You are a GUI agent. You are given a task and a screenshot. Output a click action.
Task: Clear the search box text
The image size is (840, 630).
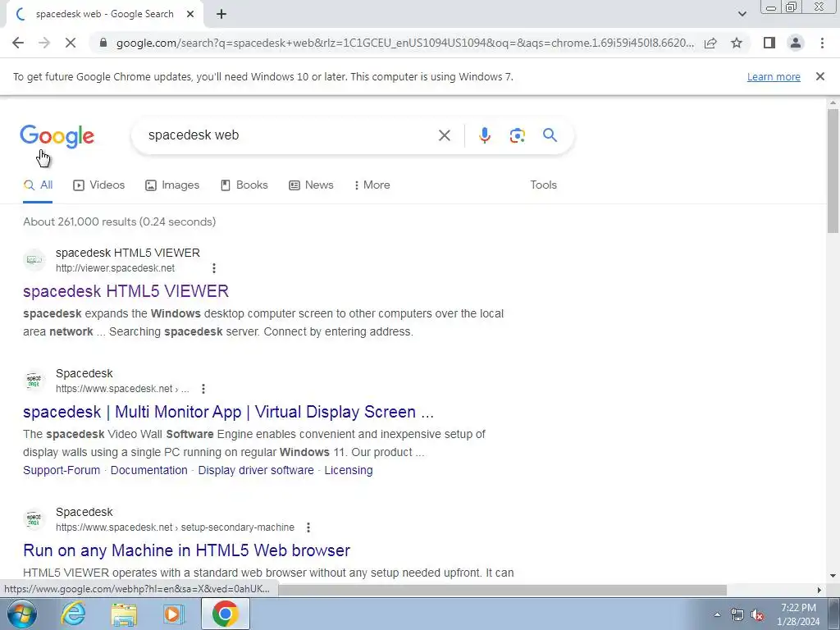coord(445,135)
